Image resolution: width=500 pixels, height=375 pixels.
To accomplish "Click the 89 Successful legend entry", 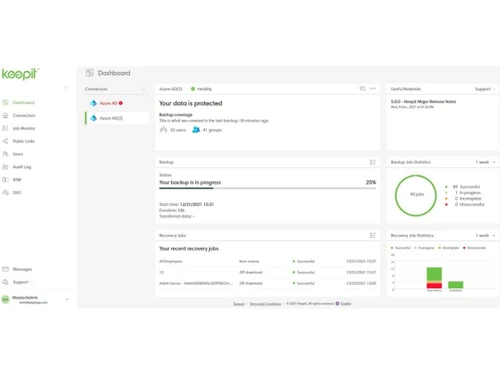I will point(463,187).
